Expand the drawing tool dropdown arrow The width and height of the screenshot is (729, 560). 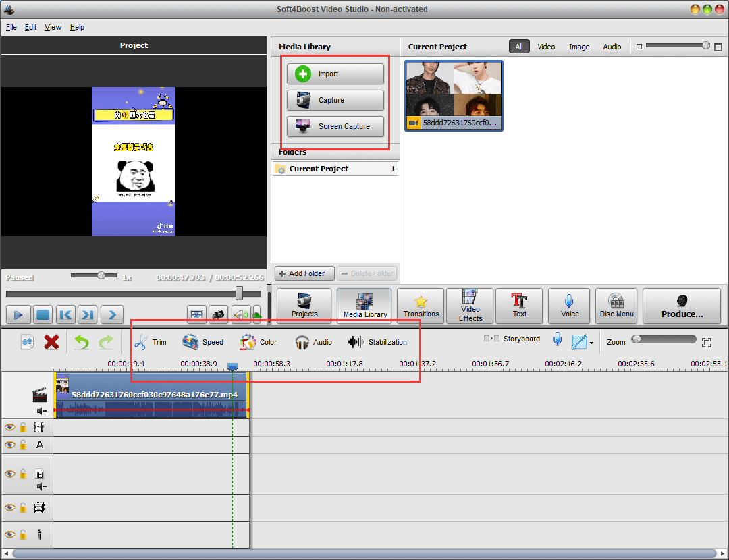coord(591,343)
